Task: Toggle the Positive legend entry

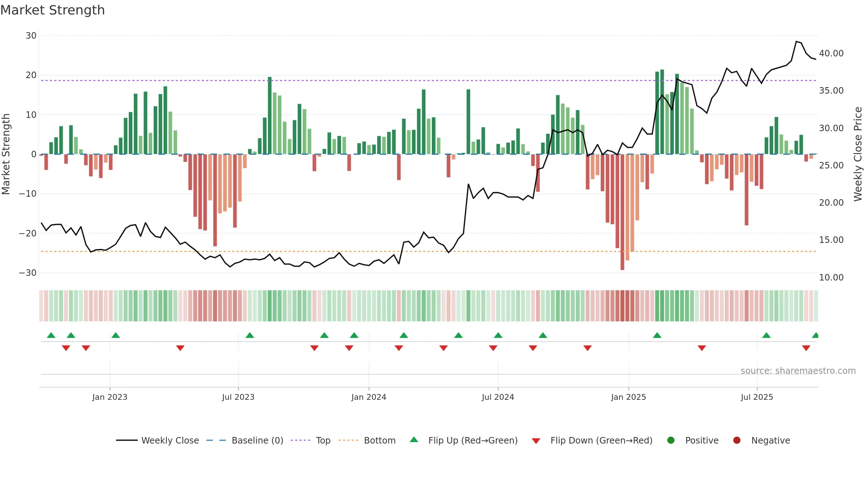Action: coord(693,440)
